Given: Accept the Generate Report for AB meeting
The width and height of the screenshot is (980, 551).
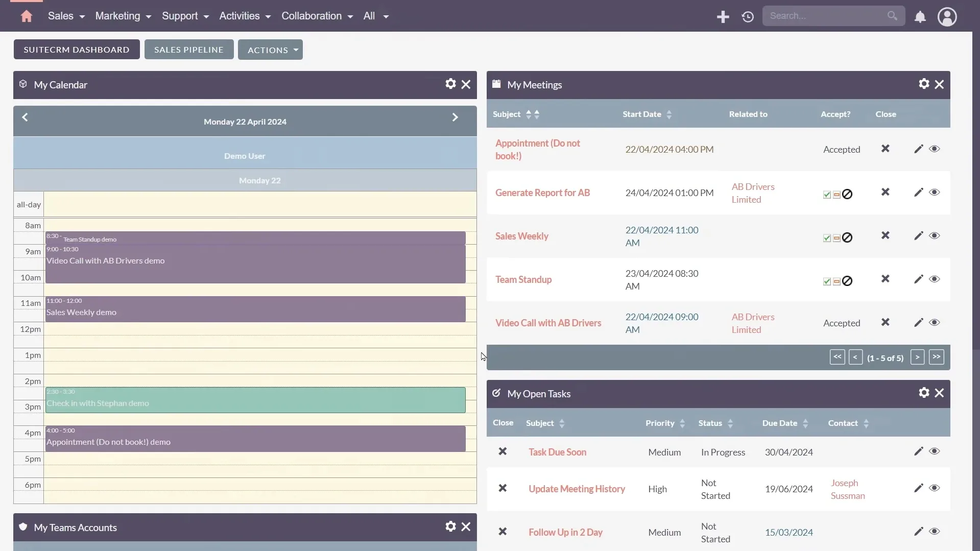Looking at the screenshot, I should click(827, 195).
